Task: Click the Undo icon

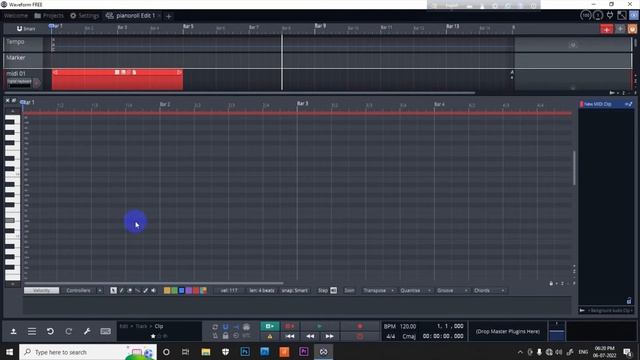Action: click(x=50, y=331)
